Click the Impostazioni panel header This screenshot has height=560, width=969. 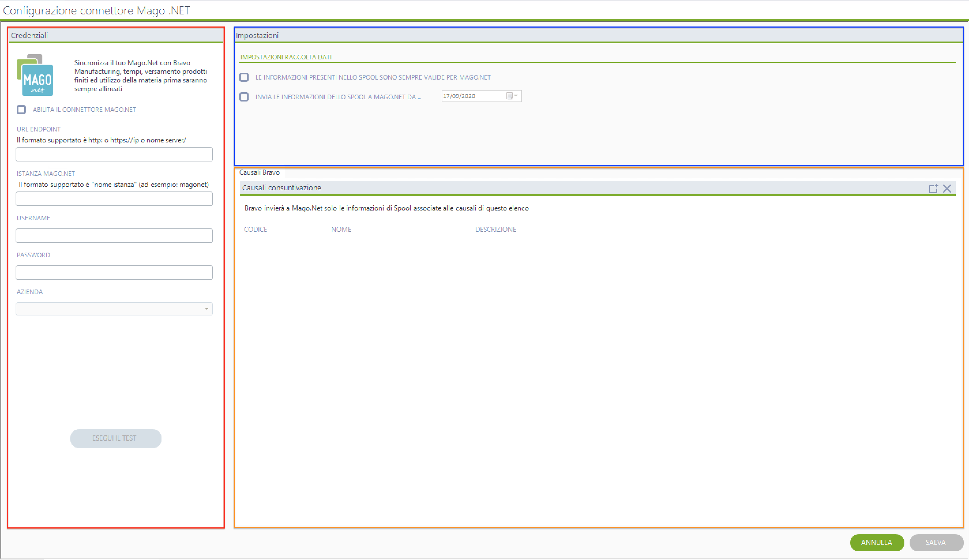click(x=599, y=35)
